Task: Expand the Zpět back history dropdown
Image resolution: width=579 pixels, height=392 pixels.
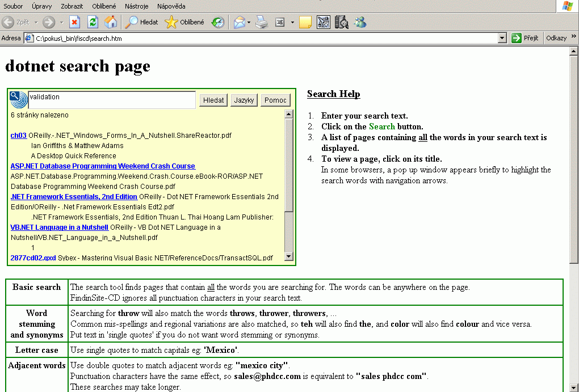Action: pyautogui.click(x=36, y=23)
